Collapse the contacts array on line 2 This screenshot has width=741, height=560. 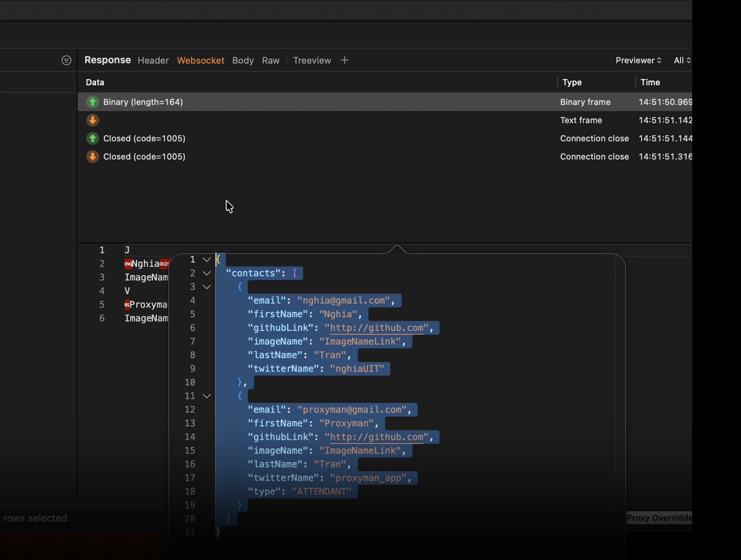pos(206,273)
